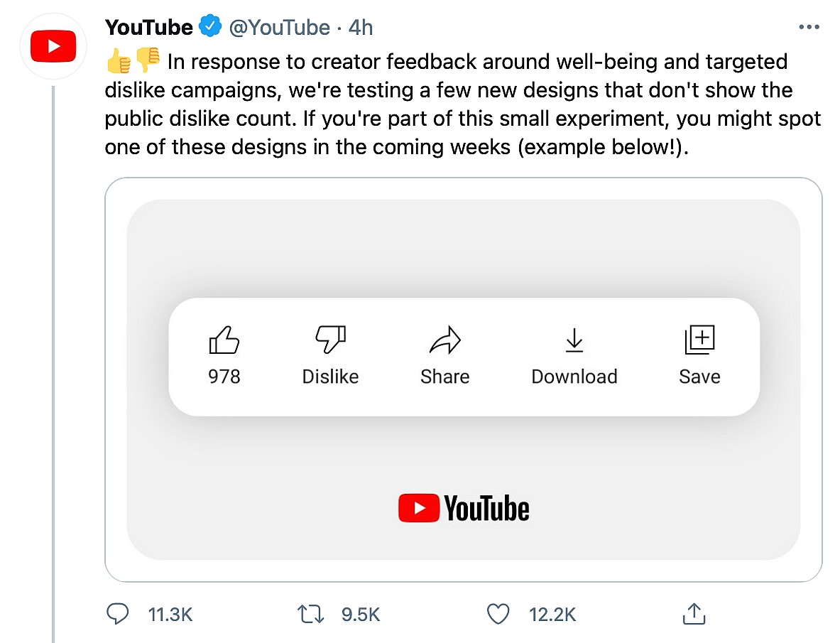Click the Download arrow icon in image
840x643 pixels.
[x=574, y=340]
